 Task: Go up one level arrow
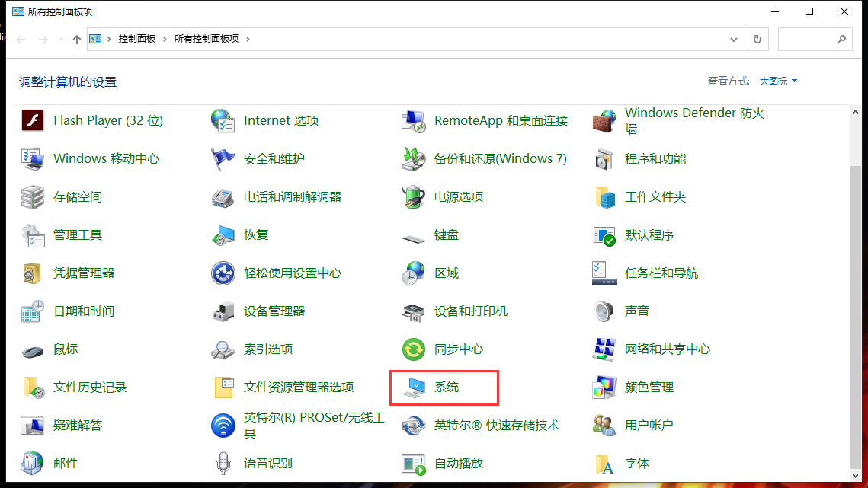point(77,40)
